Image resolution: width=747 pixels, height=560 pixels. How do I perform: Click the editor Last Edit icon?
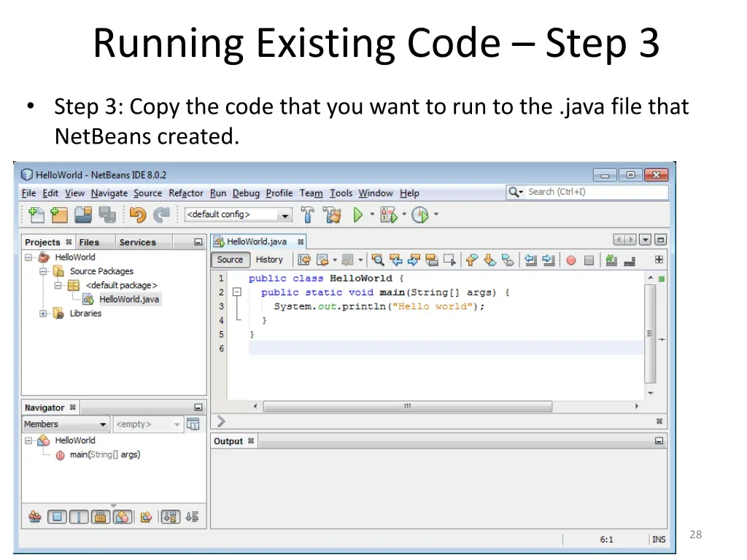point(304,260)
